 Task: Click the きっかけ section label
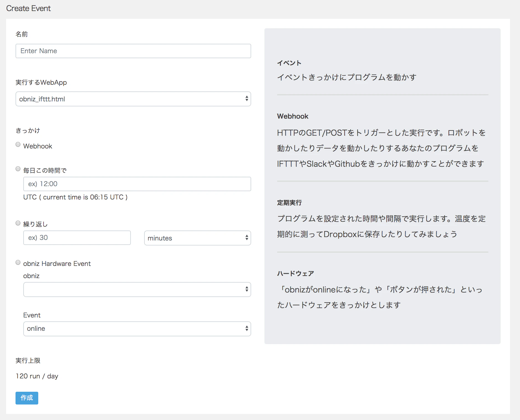[x=28, y=130]
